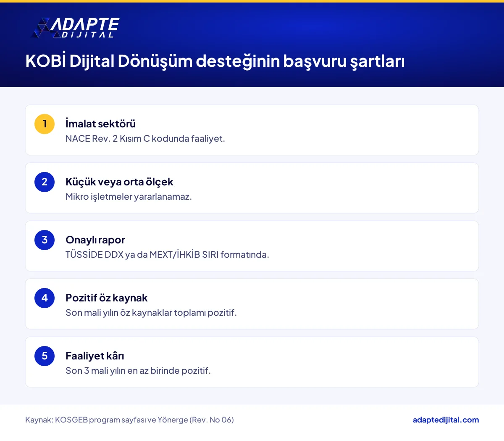Click the blue number 4 badge
This screenshot has width=504, height=441.
pyautogui.click(x=45, y=298)
